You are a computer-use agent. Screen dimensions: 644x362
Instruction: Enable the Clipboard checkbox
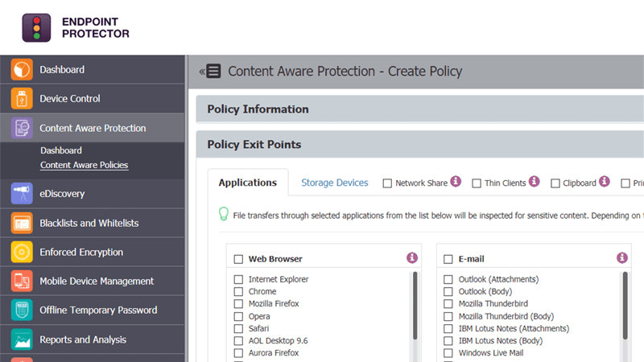(x=555, y=183)
